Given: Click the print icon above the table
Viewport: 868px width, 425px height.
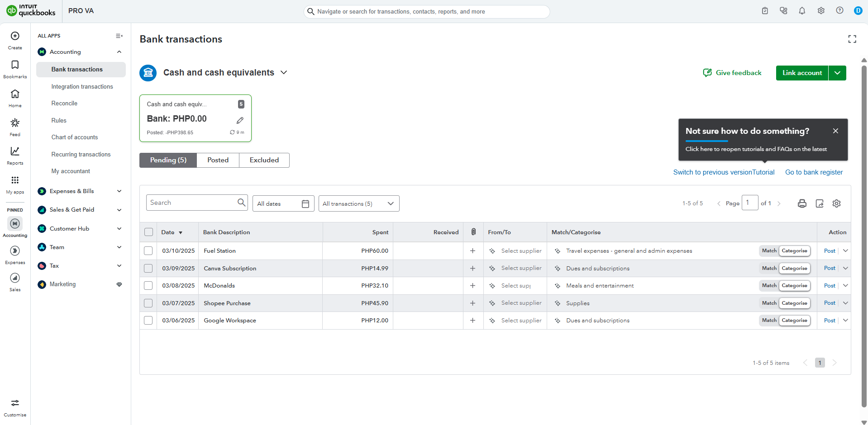Looking at the screenshot, I should [x=802, y=203].
